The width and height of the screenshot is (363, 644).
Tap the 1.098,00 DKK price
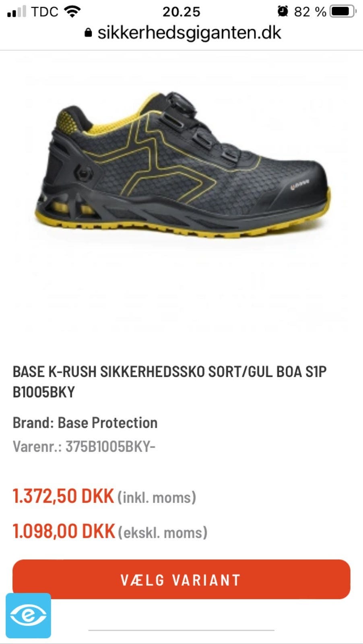click(x=64, y=531)
